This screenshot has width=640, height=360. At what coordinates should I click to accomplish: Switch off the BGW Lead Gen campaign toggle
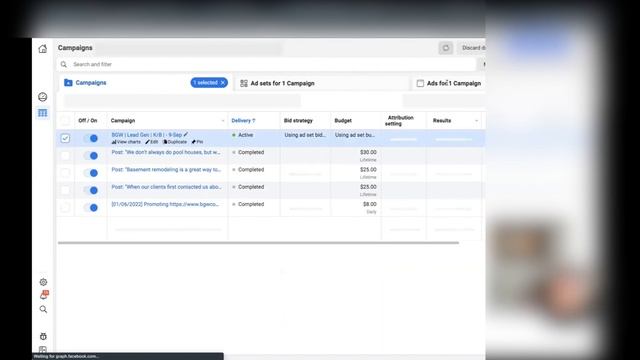(91, 138)
